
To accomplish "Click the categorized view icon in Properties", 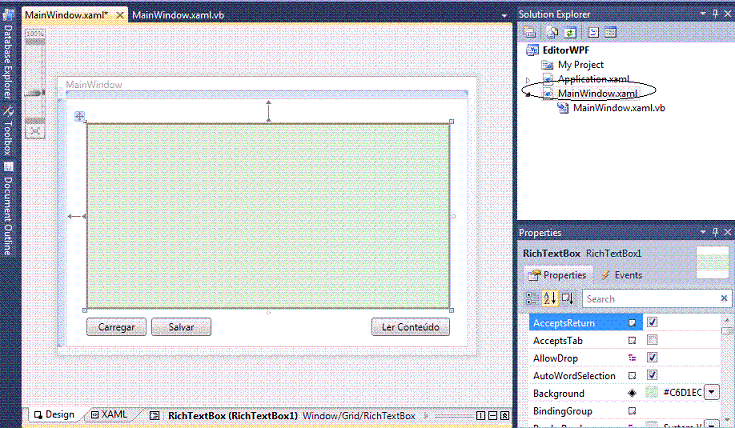I will click(532, 298).
